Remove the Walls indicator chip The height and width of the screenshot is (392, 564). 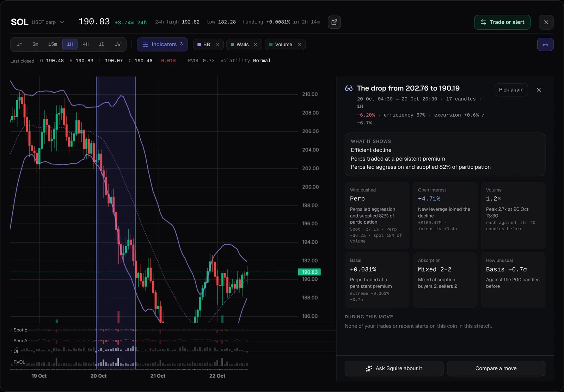click(256, 45)
